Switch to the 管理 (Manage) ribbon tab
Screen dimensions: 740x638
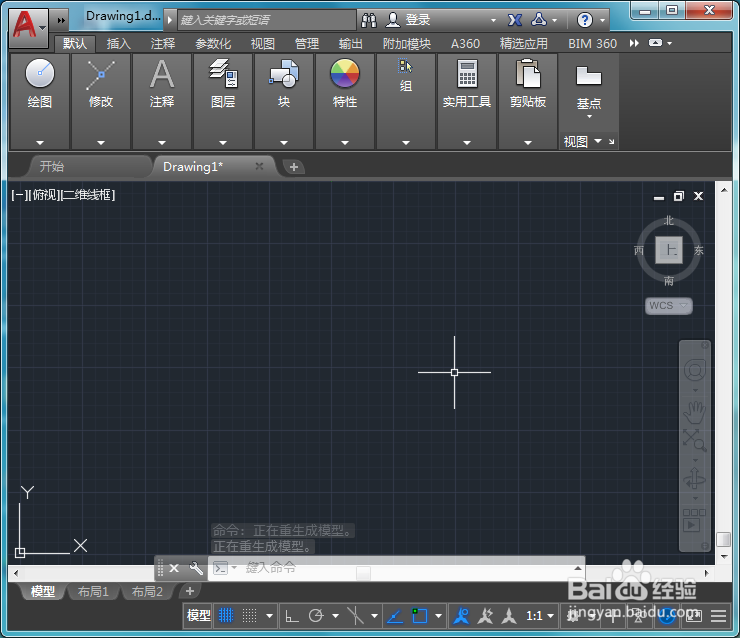[307, 43]
